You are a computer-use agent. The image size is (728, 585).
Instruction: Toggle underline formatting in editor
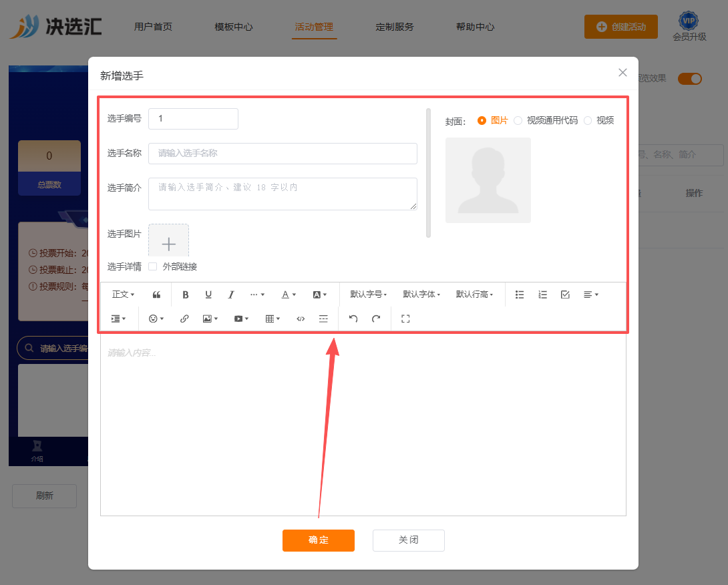coord(208,295)
